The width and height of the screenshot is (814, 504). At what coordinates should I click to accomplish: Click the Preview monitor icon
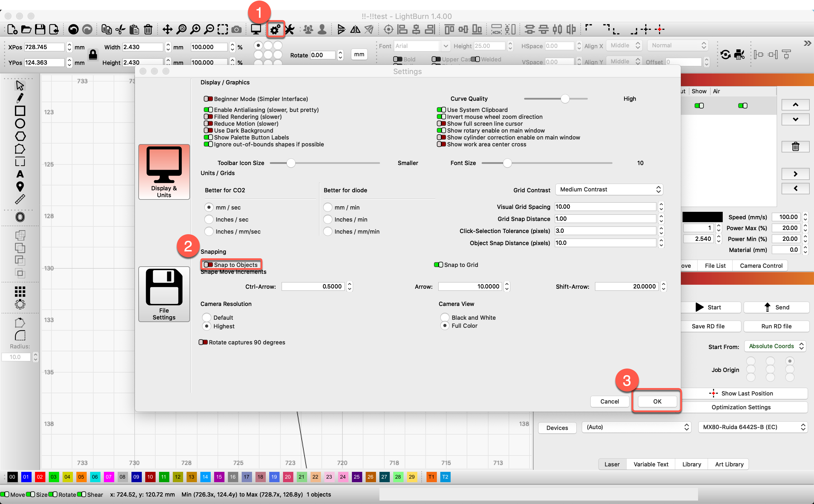click(x=256, y=30)
